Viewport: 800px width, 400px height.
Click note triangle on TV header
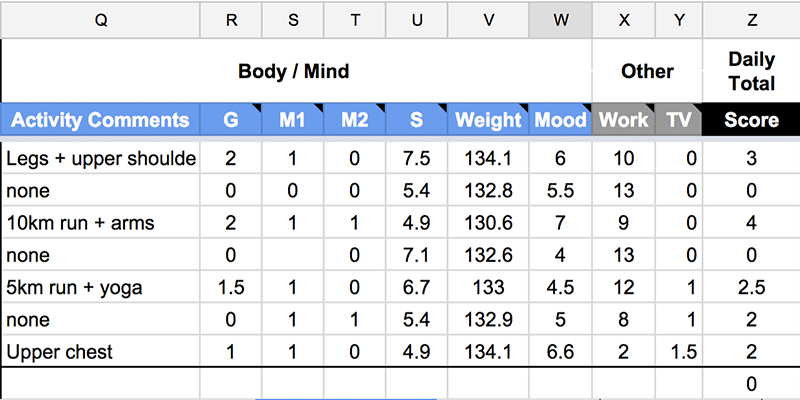pyautogui.click(x=697, y=108)
